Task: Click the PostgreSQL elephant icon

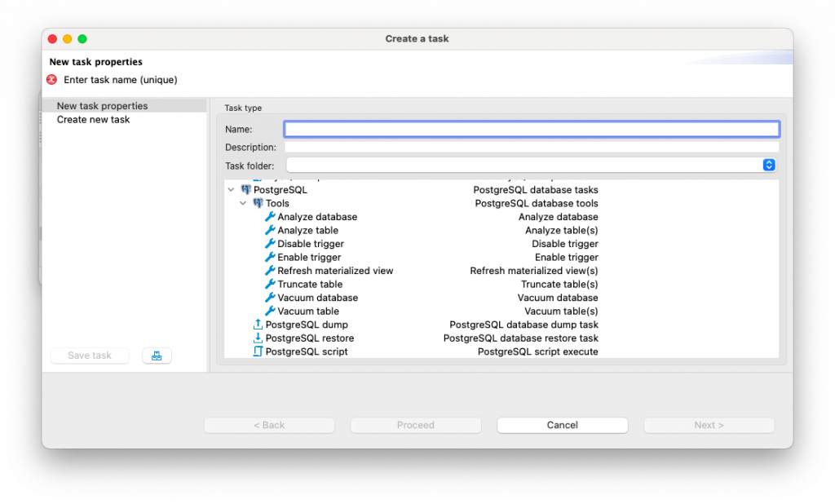Action: pos(245,190)
